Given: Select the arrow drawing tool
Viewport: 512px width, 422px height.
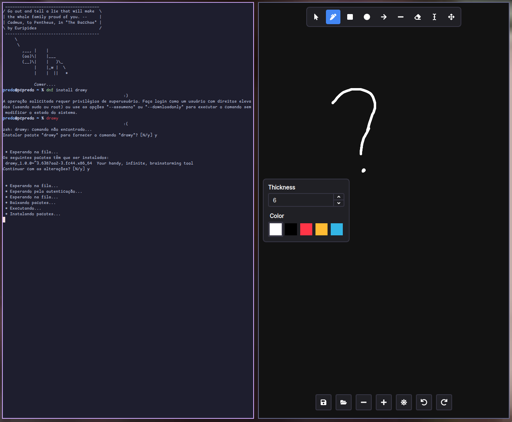Looking at the screenshot, I should 384,17.
